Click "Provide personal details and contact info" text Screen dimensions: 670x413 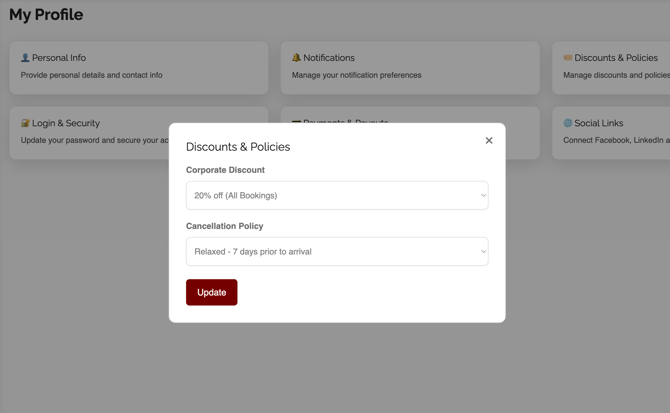(92, 75)
